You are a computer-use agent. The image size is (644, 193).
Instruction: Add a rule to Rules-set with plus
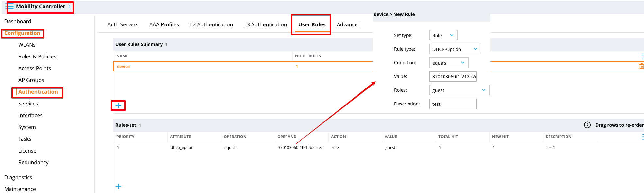pos(118,186)
